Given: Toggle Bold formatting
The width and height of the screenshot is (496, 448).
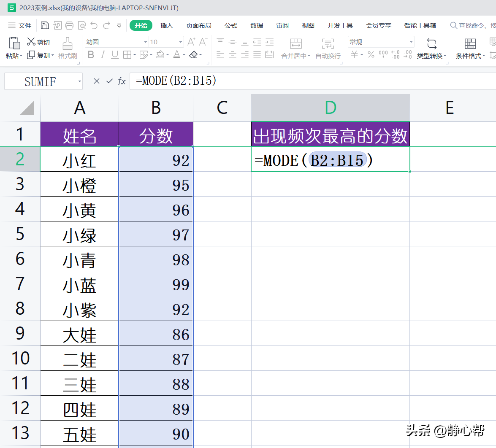Looking at the screenshot, I should coord(91,55).
